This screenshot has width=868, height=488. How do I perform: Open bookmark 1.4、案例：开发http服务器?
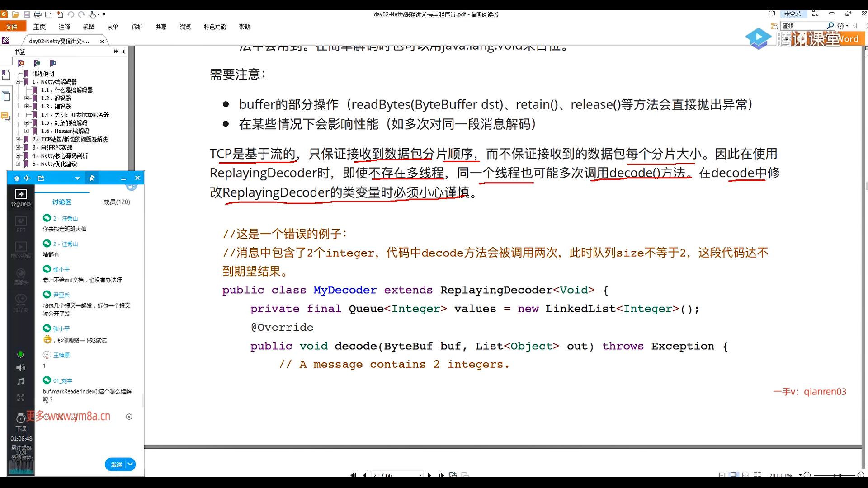coord(75,115)
